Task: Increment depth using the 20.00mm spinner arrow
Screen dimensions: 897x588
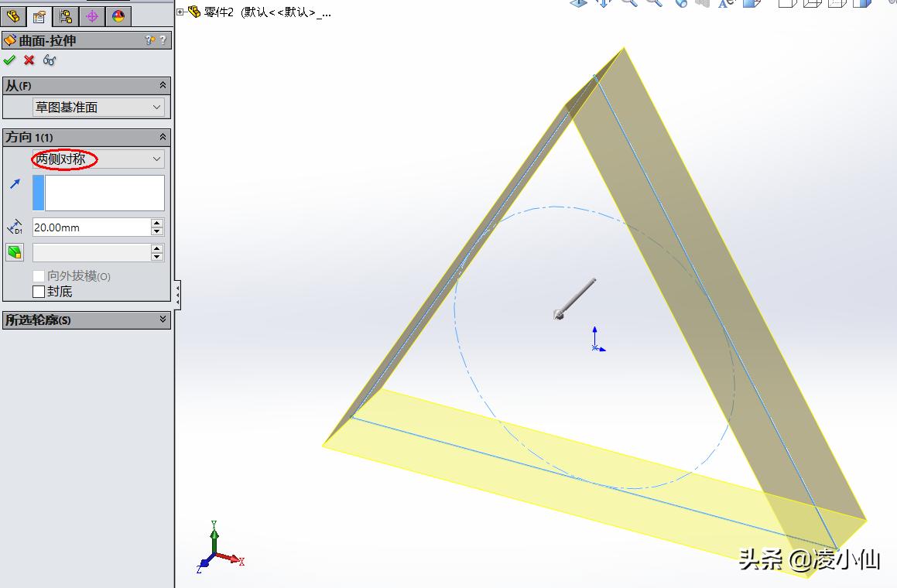Action: pyautogui.click(x=158, y=223)
